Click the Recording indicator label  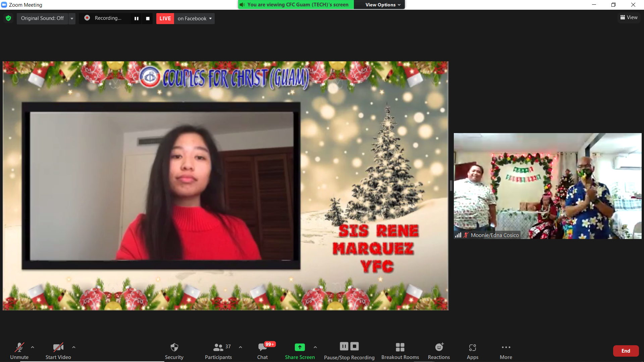(108, 18)
